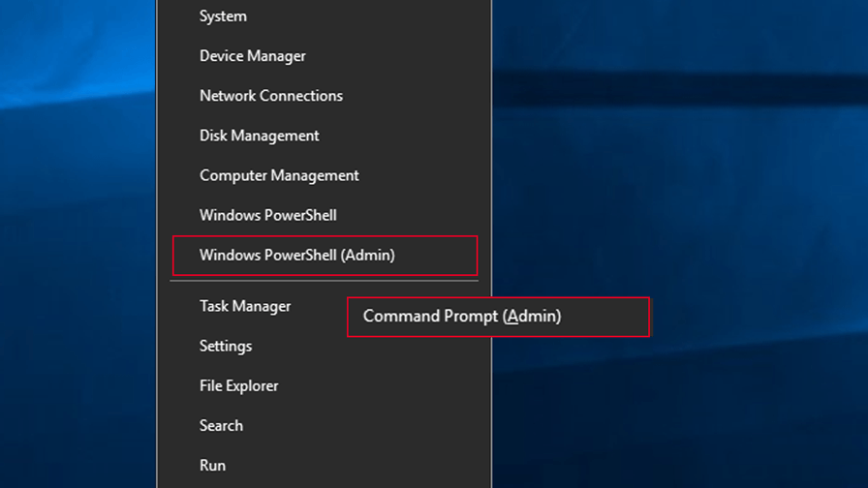This screenshot has height=488, width=868.
Task: Choose Windows PowerShell (Admin)
Action: (x=325, y=255)
